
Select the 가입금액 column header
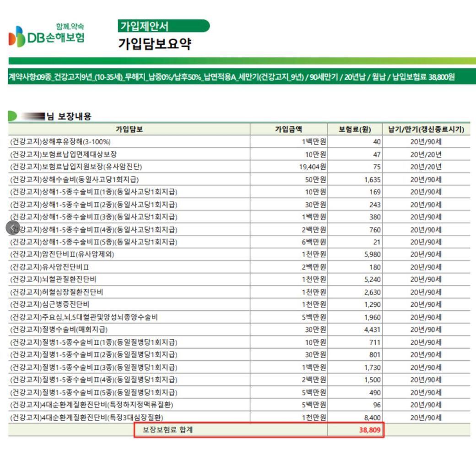coord(288,129)
